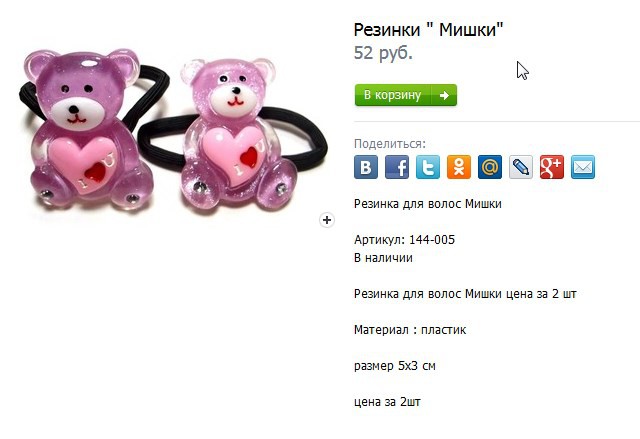Share on Facebook via the icon
Screen dimensions: 640x439
397,167
